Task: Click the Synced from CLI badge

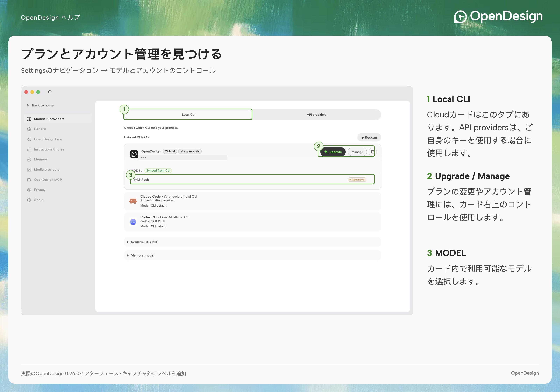Action: click(x=158, y=170)
